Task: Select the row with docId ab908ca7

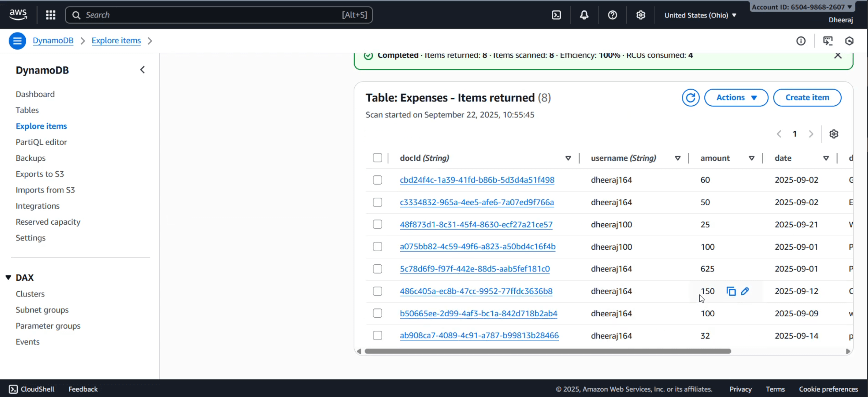Action: tap(378, 335)
